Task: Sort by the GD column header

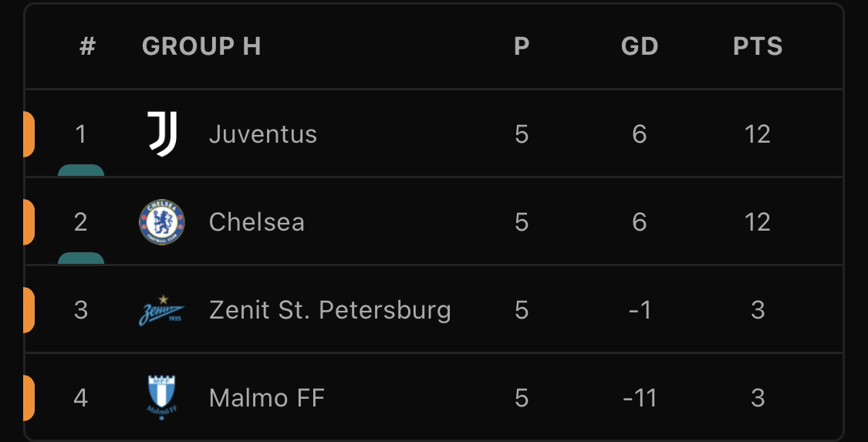Action: [x=640, y=46]
